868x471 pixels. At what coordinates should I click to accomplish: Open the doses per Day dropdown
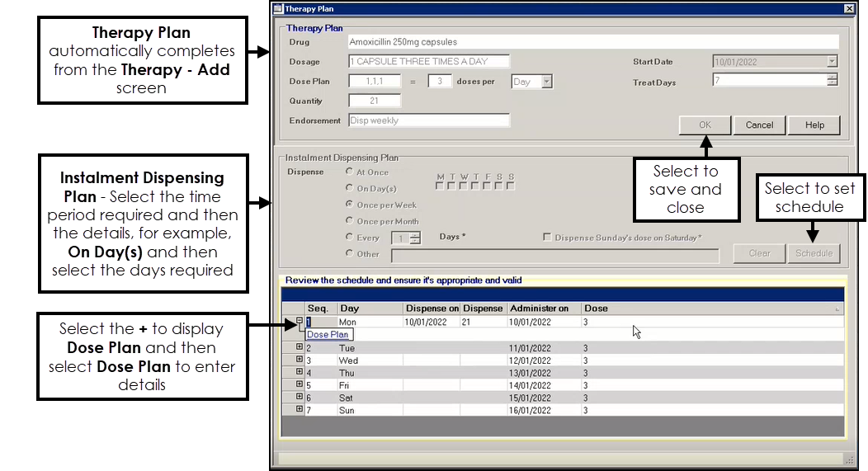[x=546, y=82]
